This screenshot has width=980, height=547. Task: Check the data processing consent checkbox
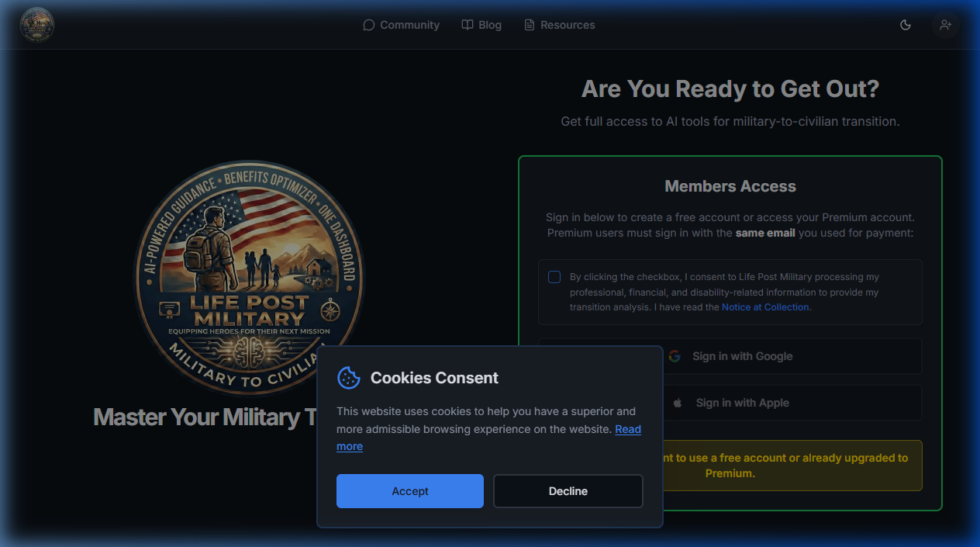pos(554,276)
